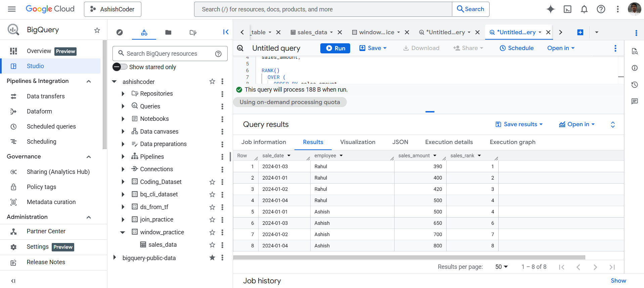Collapse the explorer panel

pyautogui.click(x=226, y=32)
